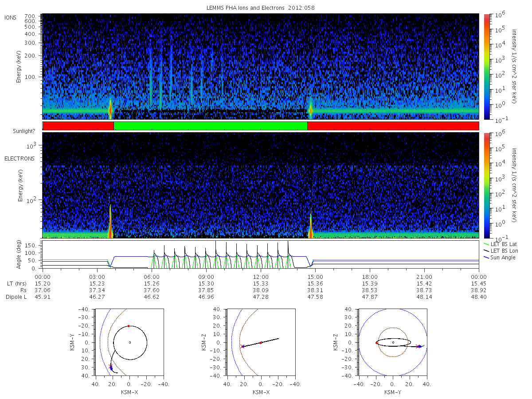Click the spacecraft marker in the KSM-X/KSM-Z plot
This screenshot has height=399, width=532.
pos(243,346)
